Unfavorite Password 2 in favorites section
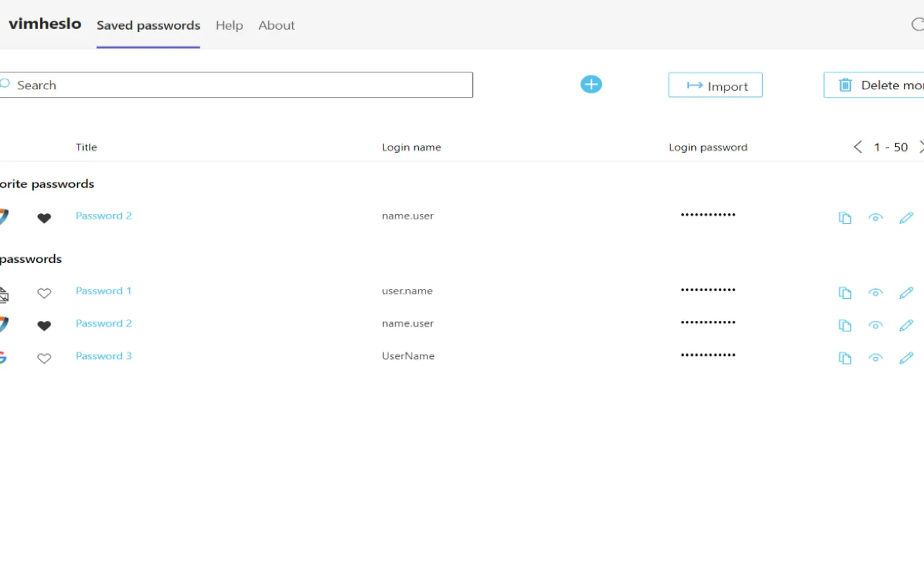 (44, 218)
